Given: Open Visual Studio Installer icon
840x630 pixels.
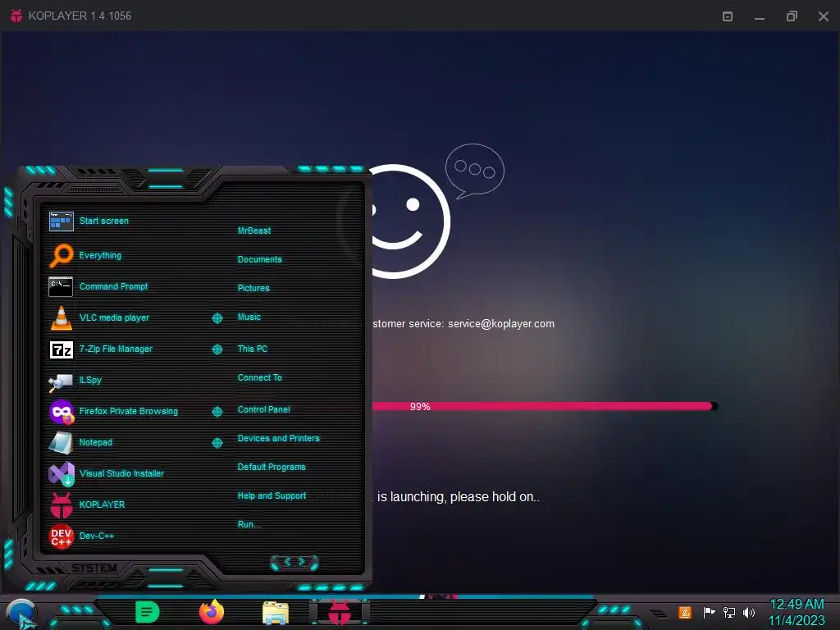Looking at the screenshot, I should pos(61,473).
